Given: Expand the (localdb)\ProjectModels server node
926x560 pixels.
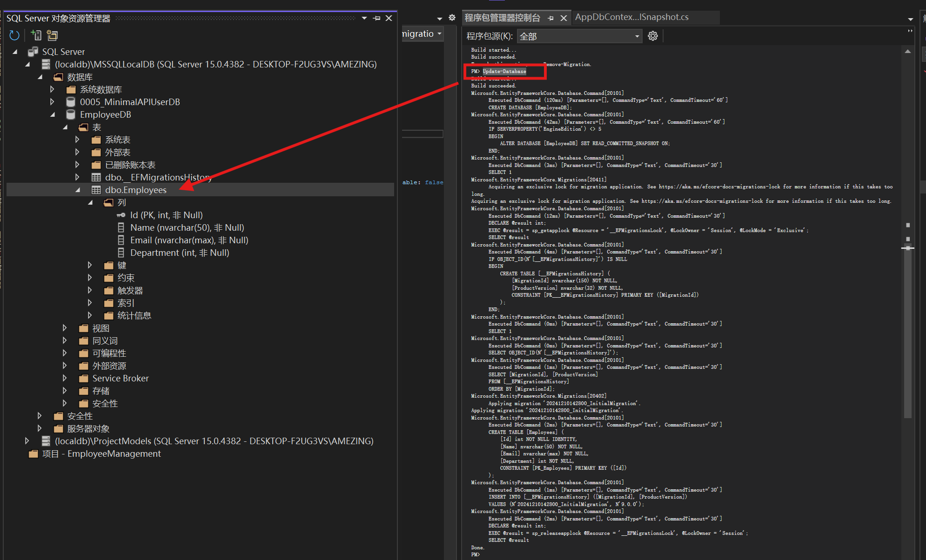Looking at the screenshot, I should coord(27,441).
